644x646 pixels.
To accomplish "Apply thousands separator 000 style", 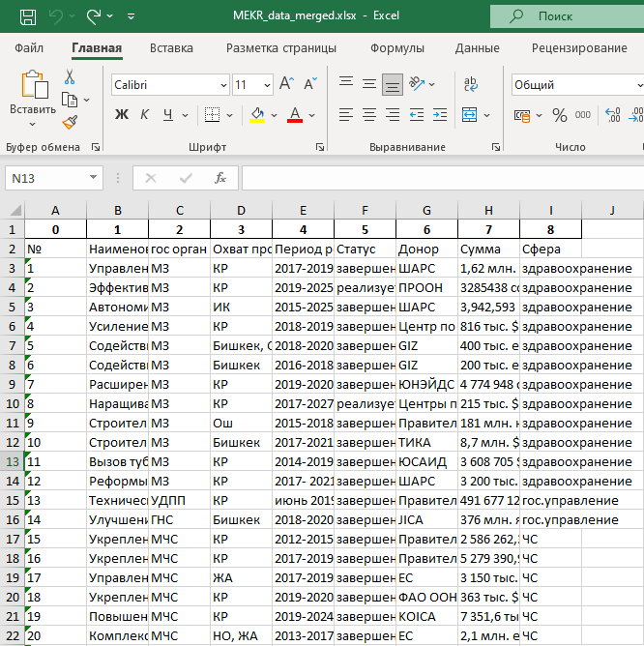I will coord(583,115).
